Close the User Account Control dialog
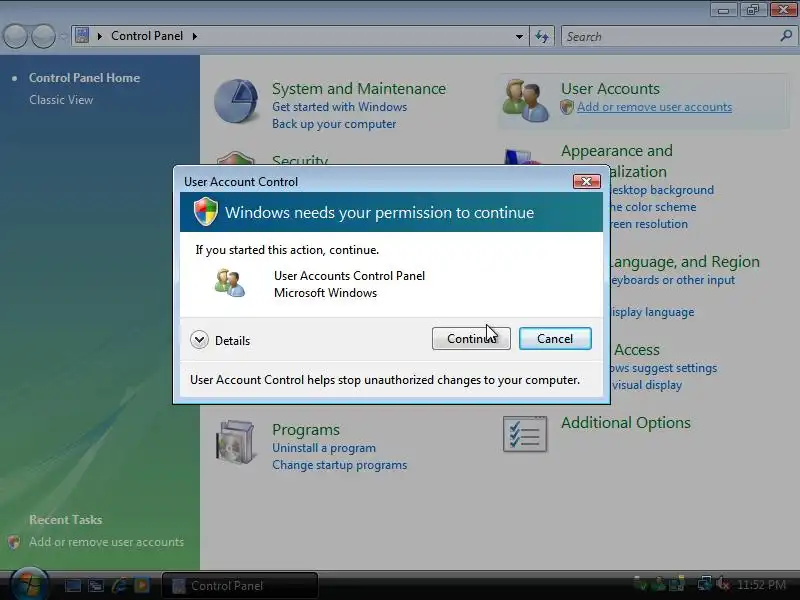Viewport: 800px width, 600px height. [x=586, y=181]
